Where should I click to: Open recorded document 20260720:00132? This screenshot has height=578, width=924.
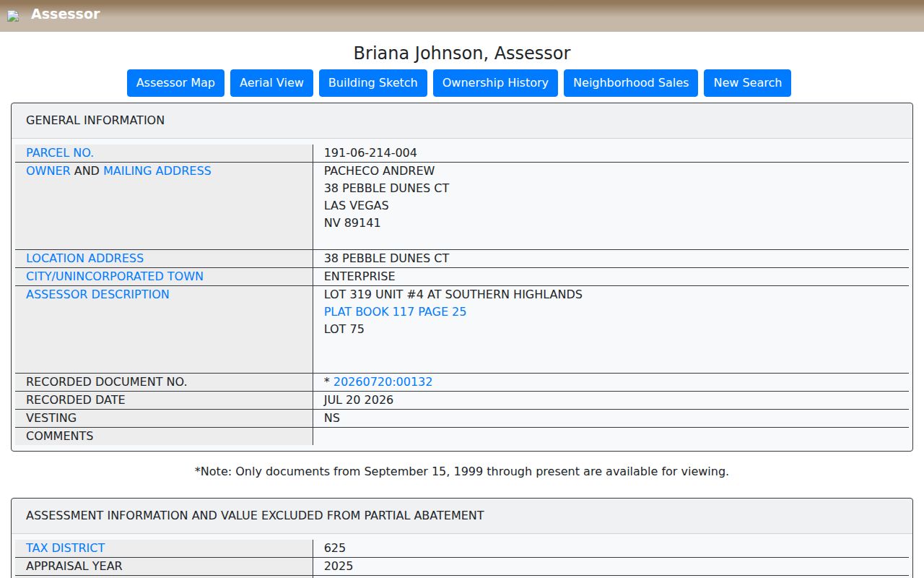(x=383, y=382)
